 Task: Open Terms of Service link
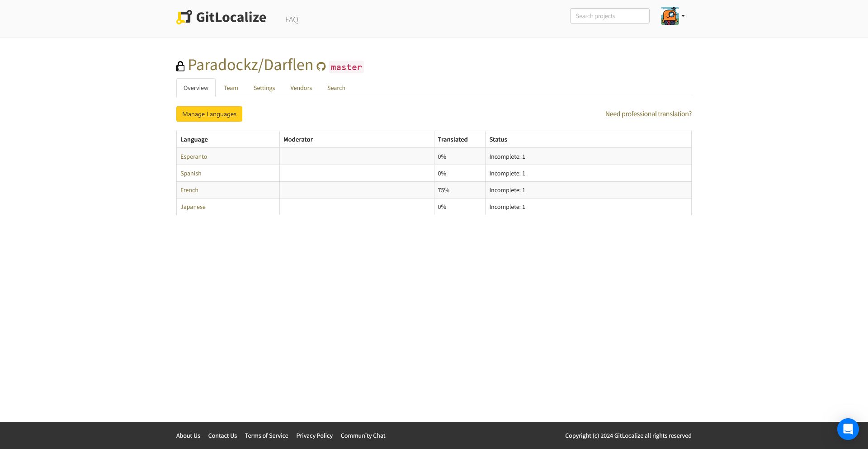(266, 435)
